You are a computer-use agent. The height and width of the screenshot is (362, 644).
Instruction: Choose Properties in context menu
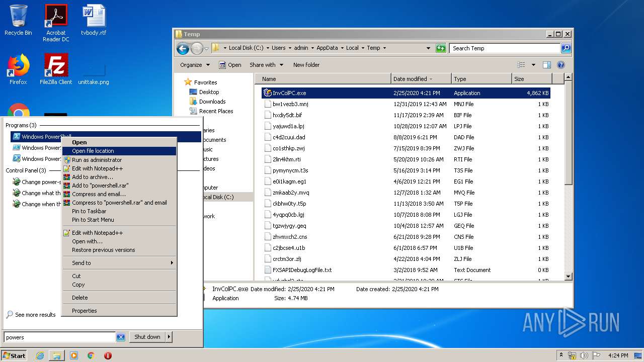point(119,311)
